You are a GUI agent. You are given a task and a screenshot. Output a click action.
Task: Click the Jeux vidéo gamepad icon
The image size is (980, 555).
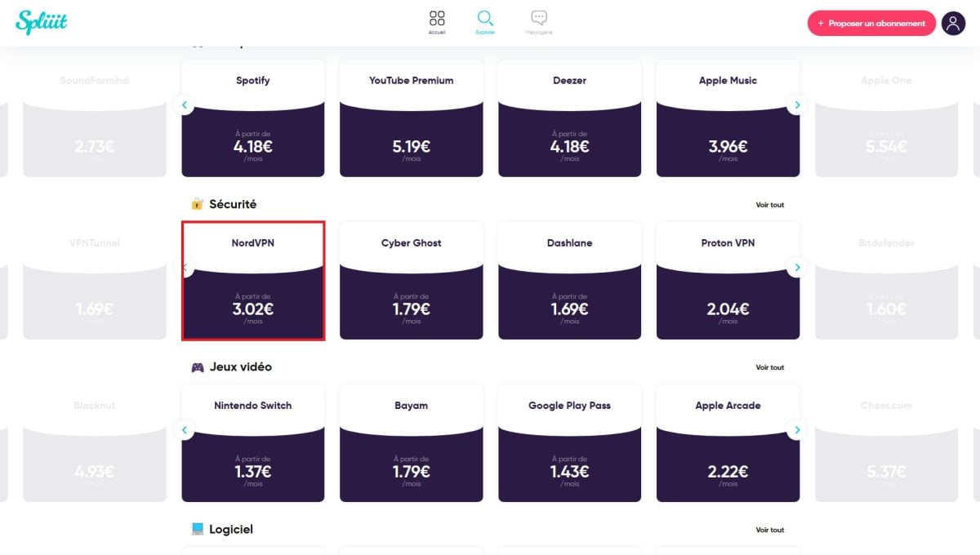(197, 367)
